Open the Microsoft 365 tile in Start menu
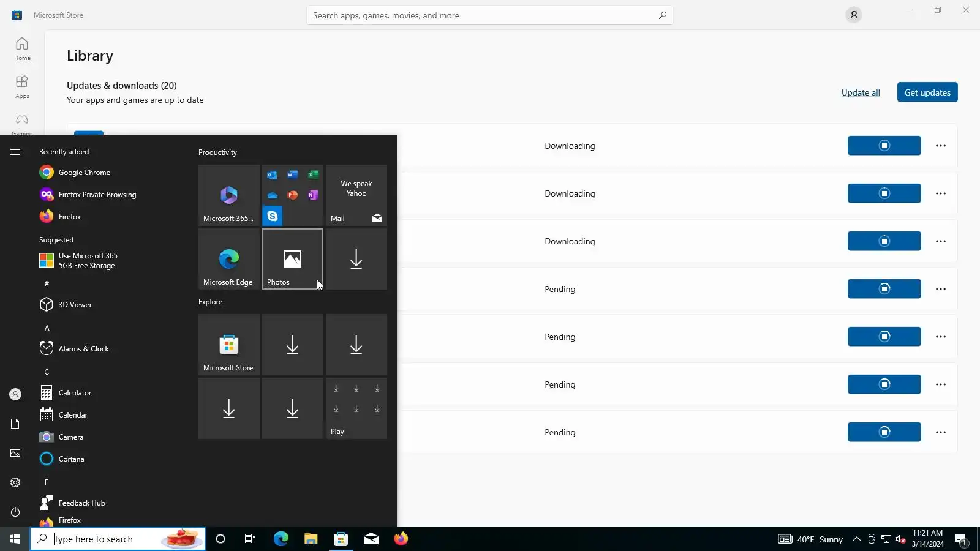980x551 pixels. tap(229, 195)
